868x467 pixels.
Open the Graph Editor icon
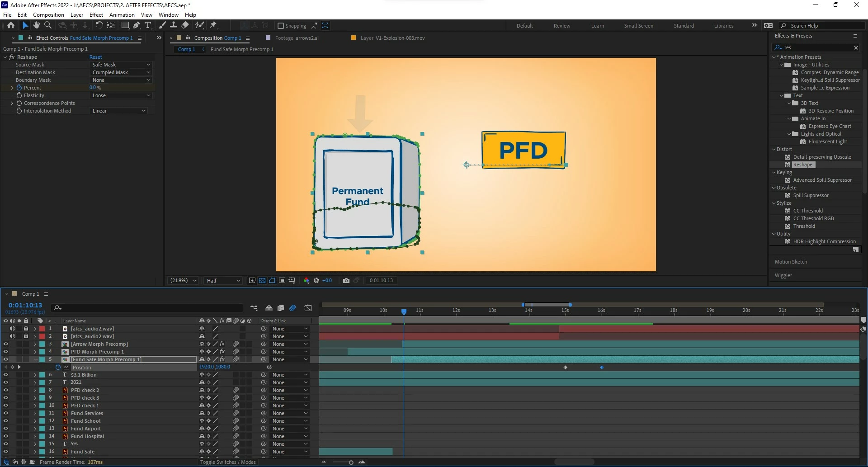point(308,308)
